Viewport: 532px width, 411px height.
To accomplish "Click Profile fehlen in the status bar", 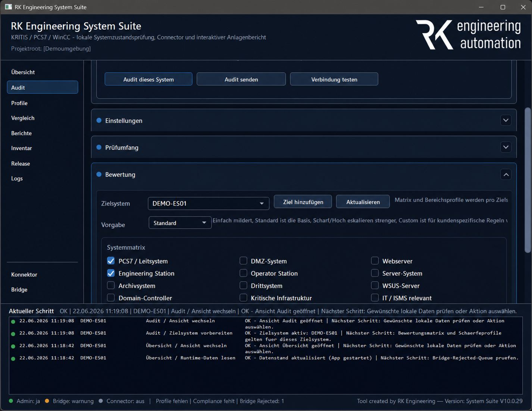I will click(x=172, y=401).
